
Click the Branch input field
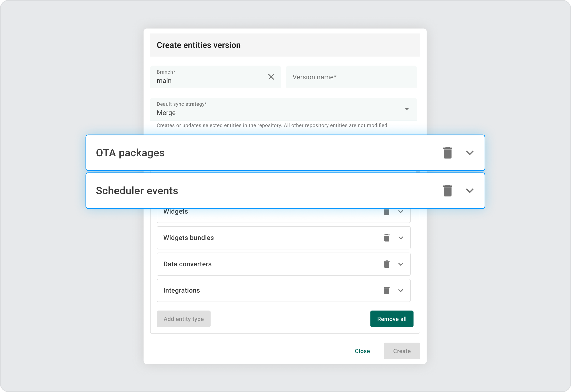[209, 80]
